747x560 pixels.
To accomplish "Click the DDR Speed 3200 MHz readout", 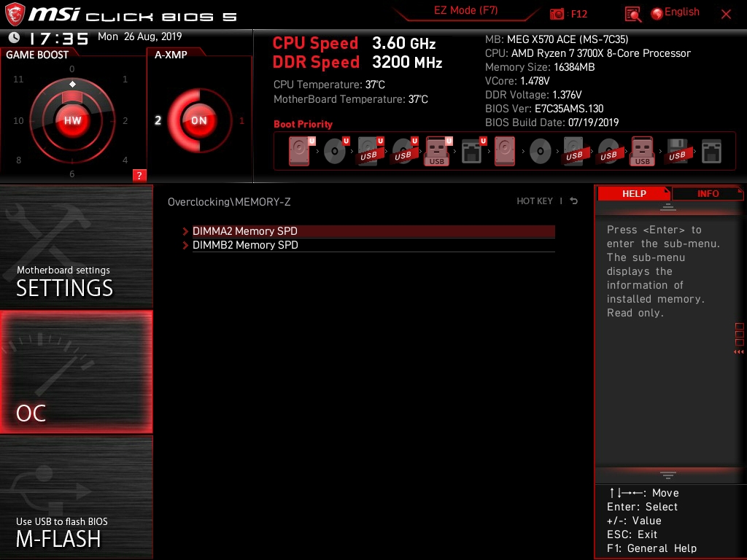I will click(357, 63).
